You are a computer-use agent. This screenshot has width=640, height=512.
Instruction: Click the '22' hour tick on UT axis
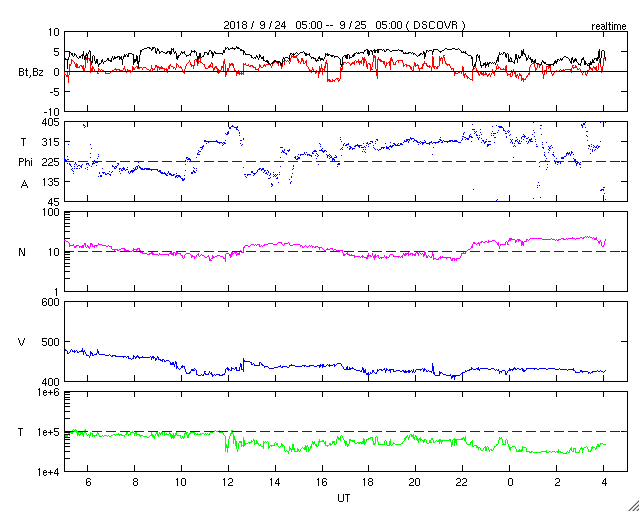click(462, 483)
